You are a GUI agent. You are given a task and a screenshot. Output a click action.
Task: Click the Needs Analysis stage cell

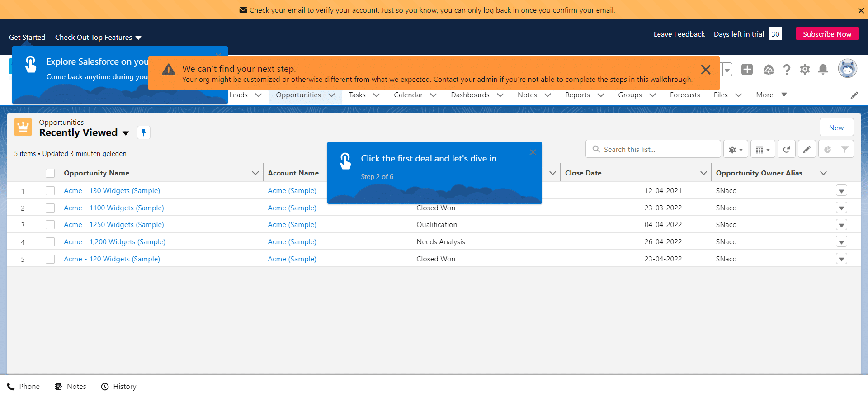[441, 242]
